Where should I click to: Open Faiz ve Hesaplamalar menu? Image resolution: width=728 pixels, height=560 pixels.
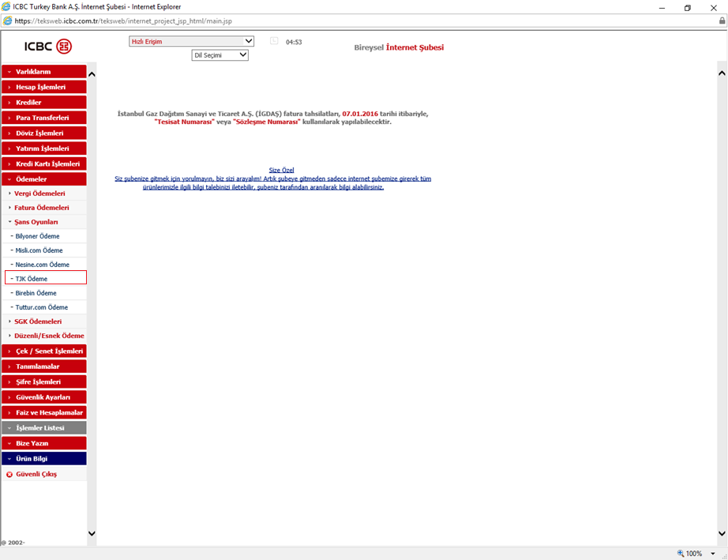click(x=44, y=412)
